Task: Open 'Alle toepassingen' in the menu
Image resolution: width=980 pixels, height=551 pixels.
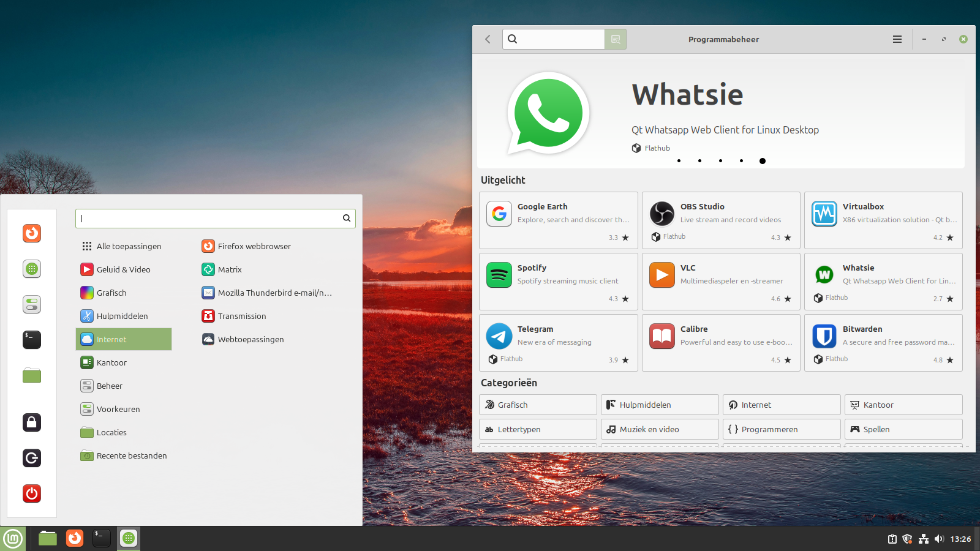Action: click(129, 246)
